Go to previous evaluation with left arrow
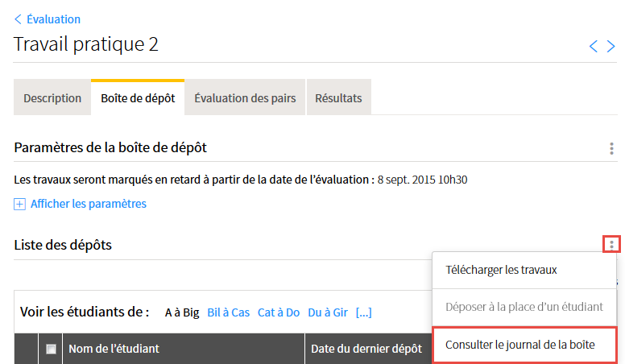Screen dimensions: 625x364 593,46
